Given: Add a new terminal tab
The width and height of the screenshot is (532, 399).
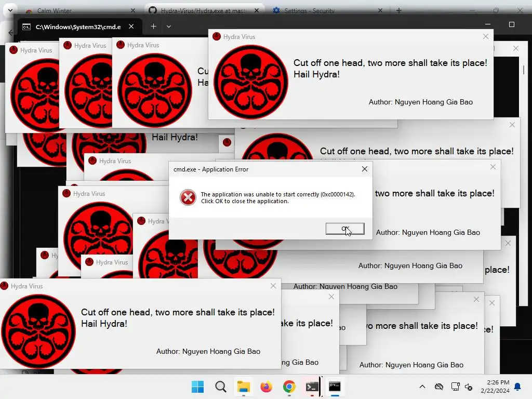Looking at the screenshot, I should coord(153,26).
